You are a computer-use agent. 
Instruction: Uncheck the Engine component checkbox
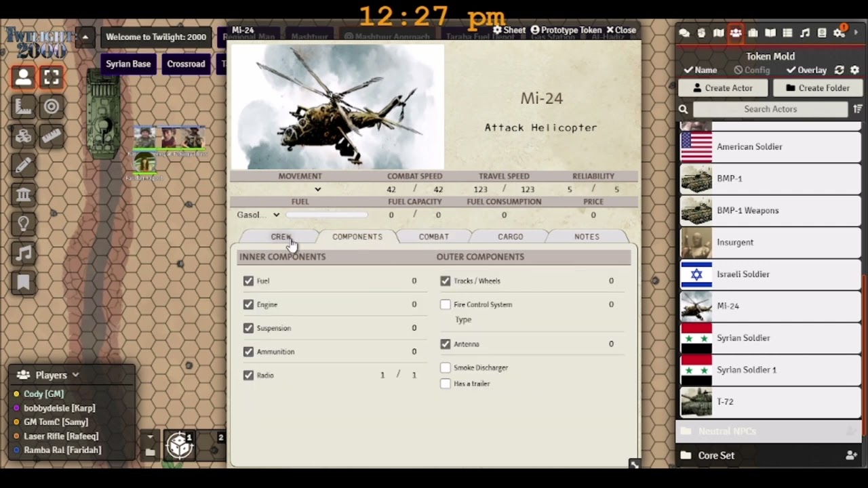pyautogui.click(x=248, y=304)
